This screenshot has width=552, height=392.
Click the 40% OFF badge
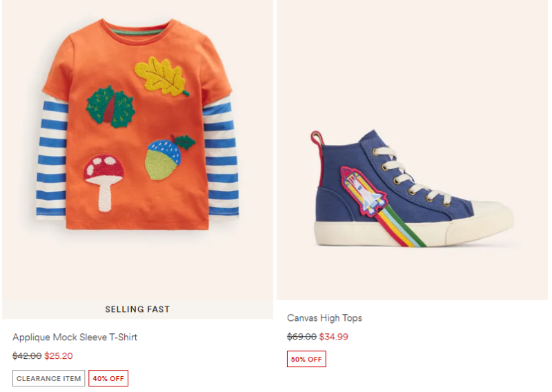108,378
